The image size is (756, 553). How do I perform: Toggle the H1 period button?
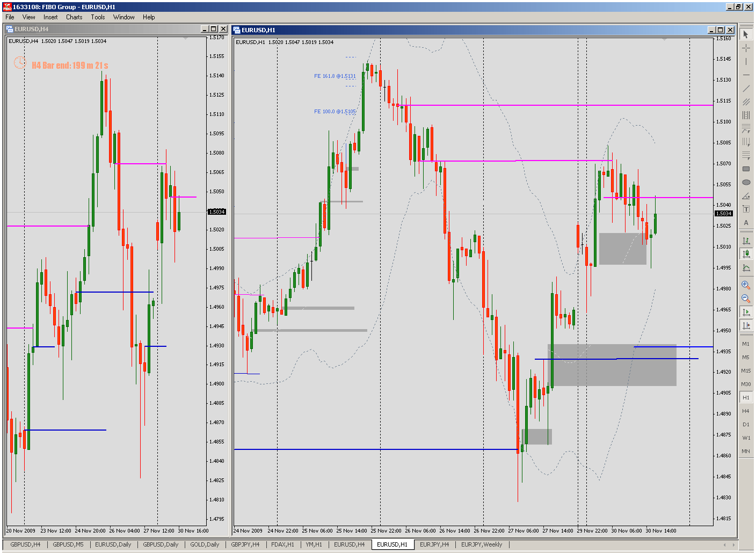pyautogui.click(x=746, y=397)
